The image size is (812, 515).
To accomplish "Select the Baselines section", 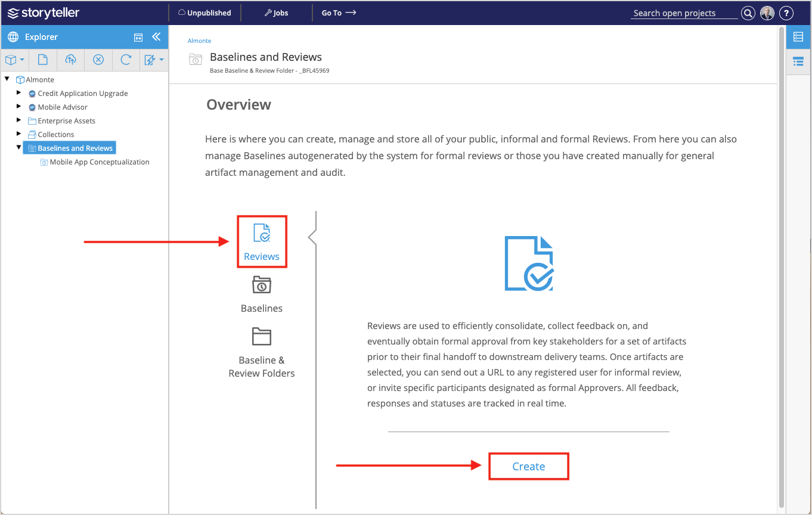I will click(x=262, y=294).
